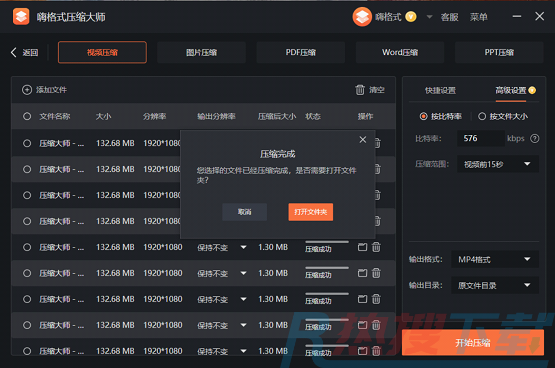
Task: Click the 比特率 input showing 576
Action: 481,138
